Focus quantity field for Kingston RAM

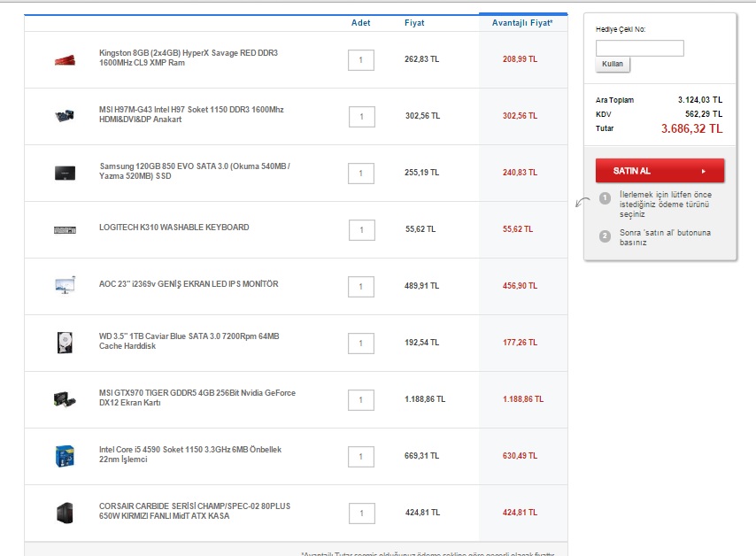(361, 60)
